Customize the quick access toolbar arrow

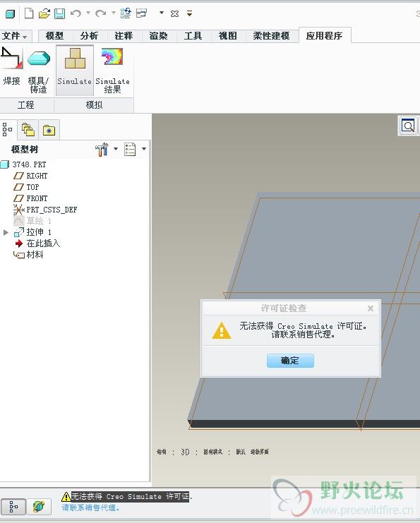coord(189,13)
